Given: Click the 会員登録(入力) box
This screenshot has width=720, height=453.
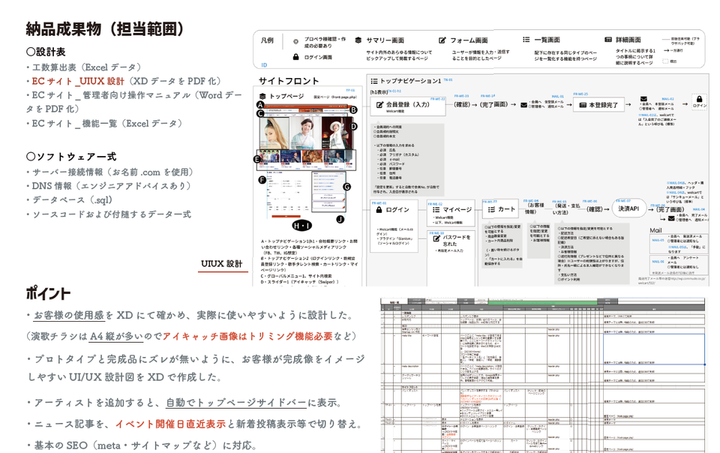Looking at the screenshot, I should [408, 106].
